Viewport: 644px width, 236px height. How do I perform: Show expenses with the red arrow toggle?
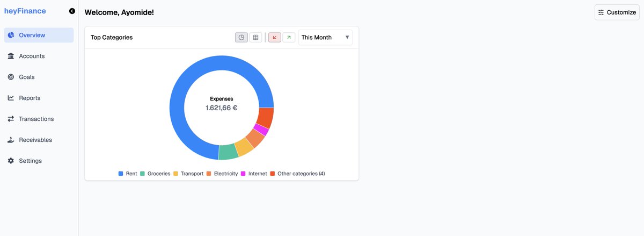275,38
